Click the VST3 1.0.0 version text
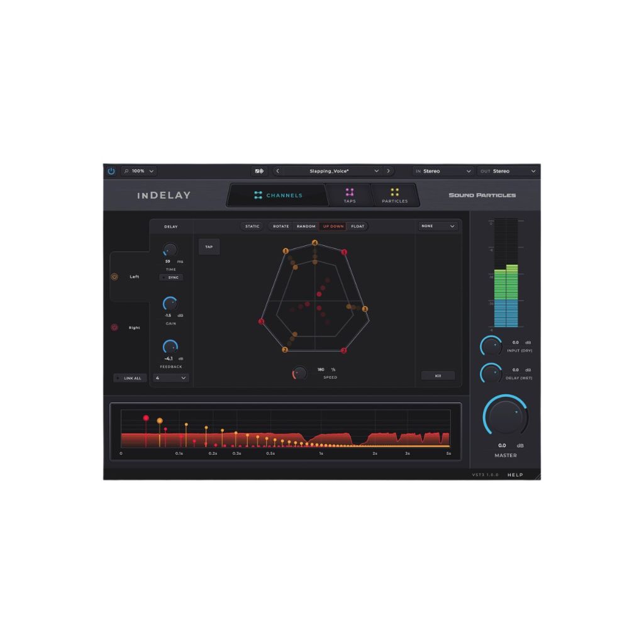Viewport: 644px width, 644px height. (x=485, y=475)
